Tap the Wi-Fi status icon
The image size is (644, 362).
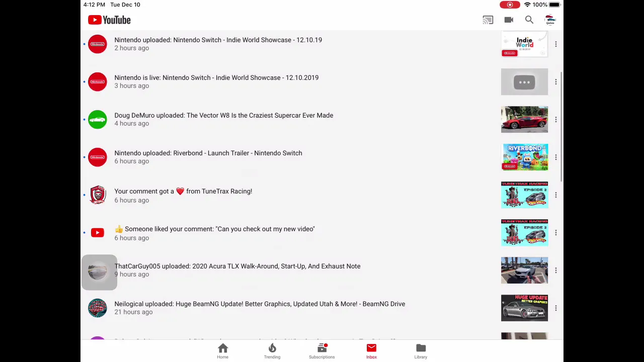(527, 5)
